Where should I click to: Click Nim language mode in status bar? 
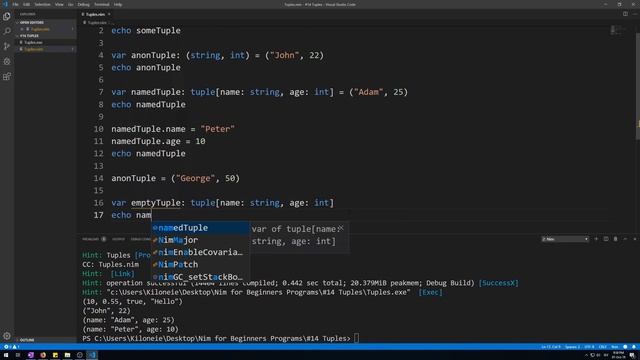[615, 347]
